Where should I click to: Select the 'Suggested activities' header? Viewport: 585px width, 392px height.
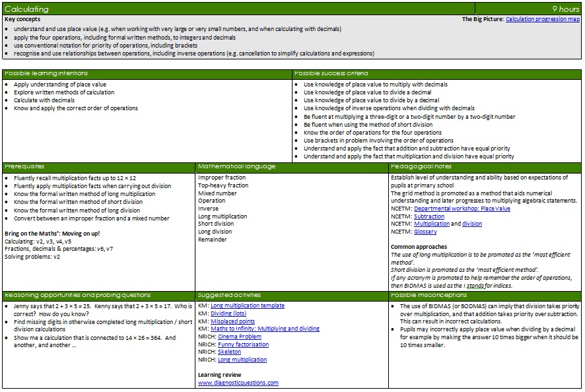pyautogui.click(x=229, y=295)
